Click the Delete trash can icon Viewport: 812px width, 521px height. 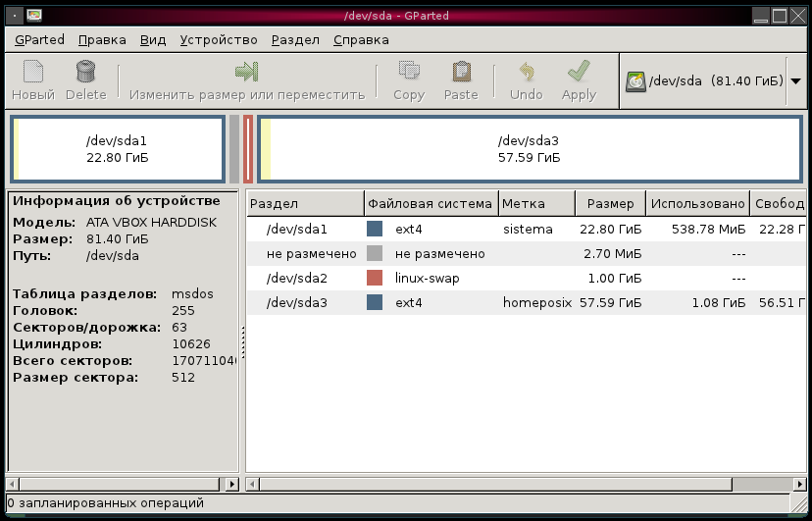[86, 72]
